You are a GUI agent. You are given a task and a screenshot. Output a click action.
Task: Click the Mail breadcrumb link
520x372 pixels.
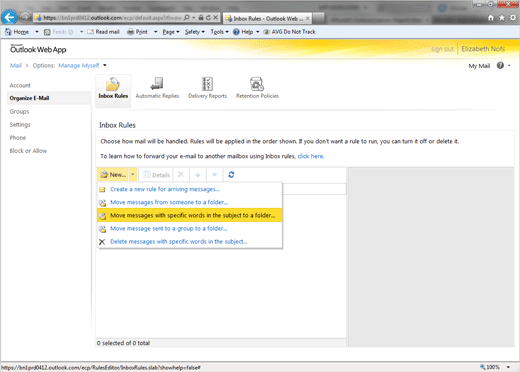16,65
